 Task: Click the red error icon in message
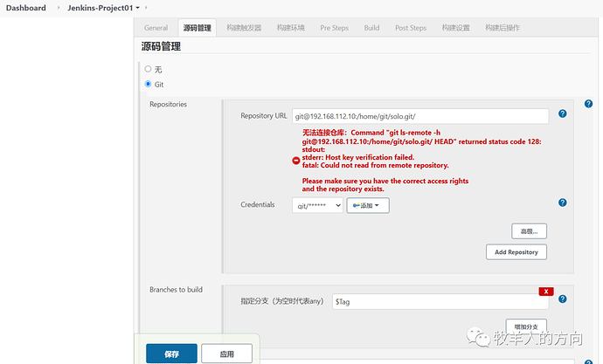pos(296,161)
